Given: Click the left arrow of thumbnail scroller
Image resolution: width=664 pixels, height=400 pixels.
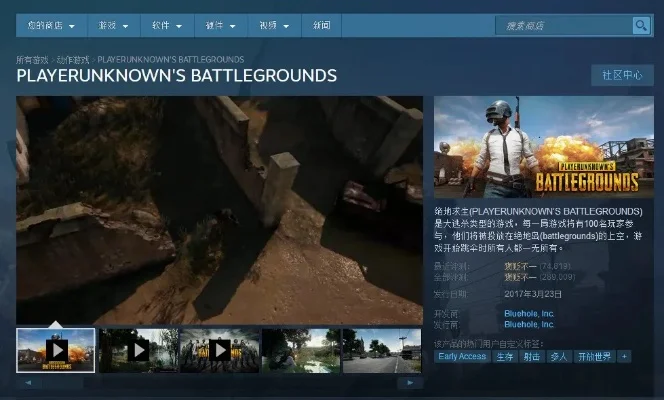Looking at the screenshot, I should click(29, 383).
